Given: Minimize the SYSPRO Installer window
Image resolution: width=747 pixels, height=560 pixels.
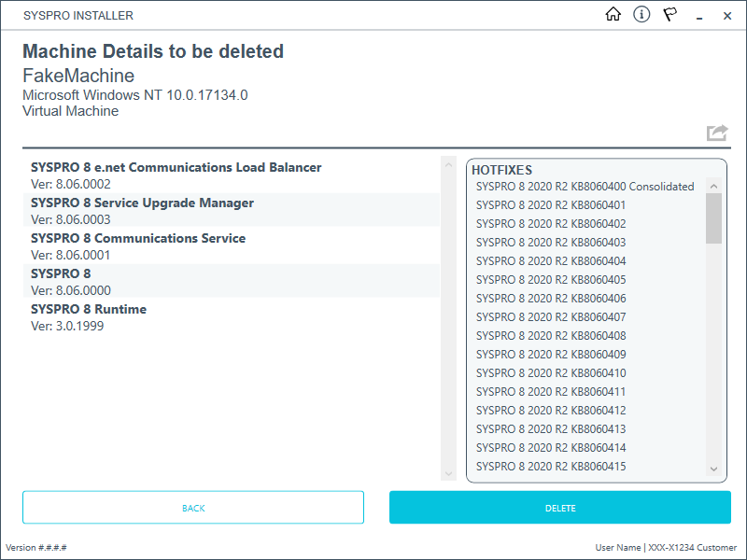Looking at the screenshot, I should click(701, 16).
